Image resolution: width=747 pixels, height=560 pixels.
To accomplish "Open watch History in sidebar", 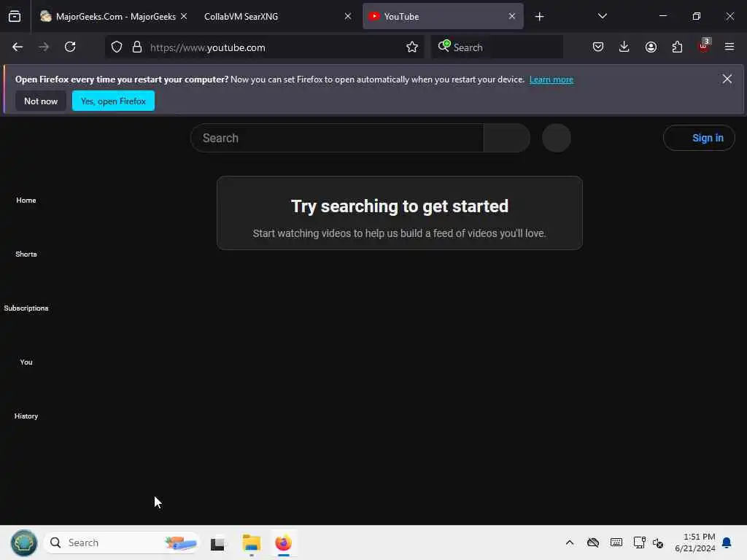I will click(x=26, y=416).
